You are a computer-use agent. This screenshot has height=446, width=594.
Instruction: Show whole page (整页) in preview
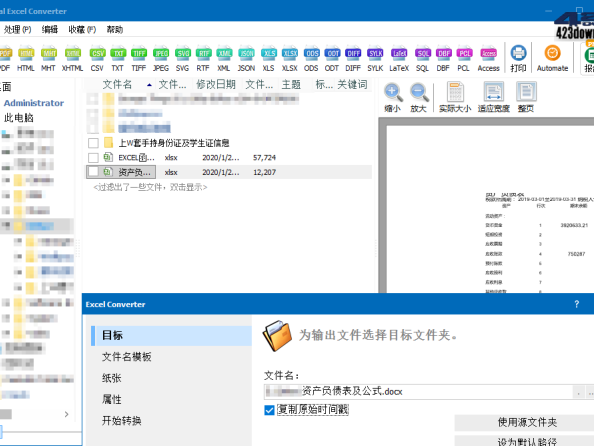coord(526,97)
